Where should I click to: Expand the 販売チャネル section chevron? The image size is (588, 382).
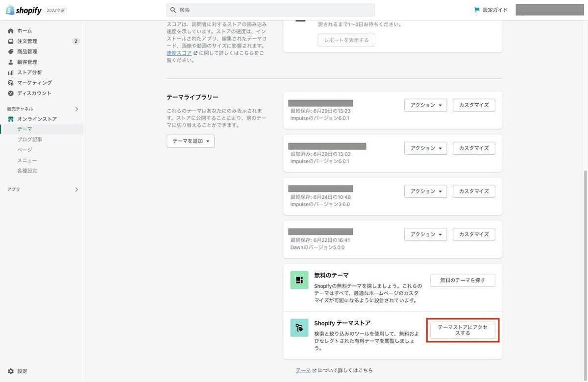pos(76,109)
